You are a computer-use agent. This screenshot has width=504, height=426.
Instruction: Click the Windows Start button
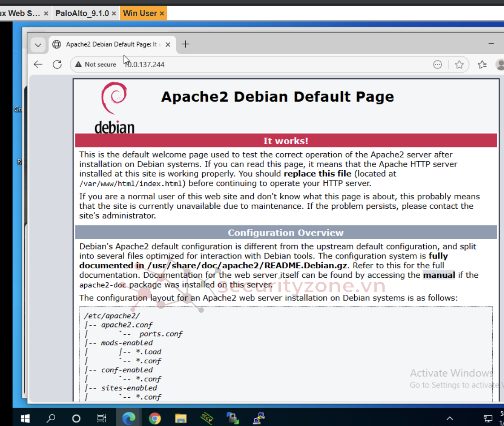[25, 418]
